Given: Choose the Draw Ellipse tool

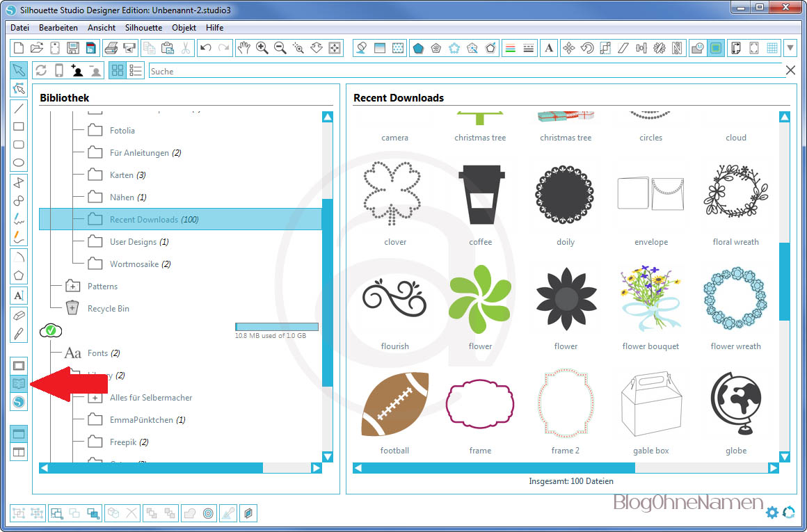Looking at the screenshot, I should click(19, 163).
